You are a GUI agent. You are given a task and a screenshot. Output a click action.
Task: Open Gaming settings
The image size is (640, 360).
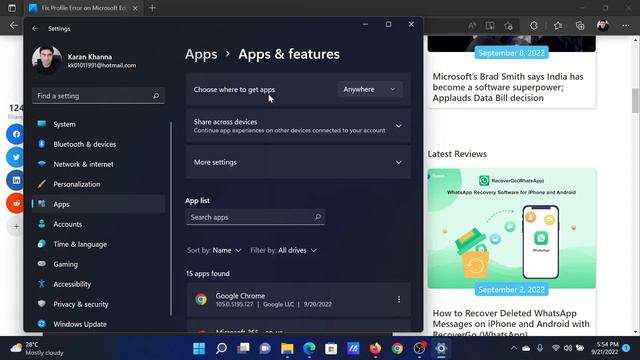coord(98,264)
